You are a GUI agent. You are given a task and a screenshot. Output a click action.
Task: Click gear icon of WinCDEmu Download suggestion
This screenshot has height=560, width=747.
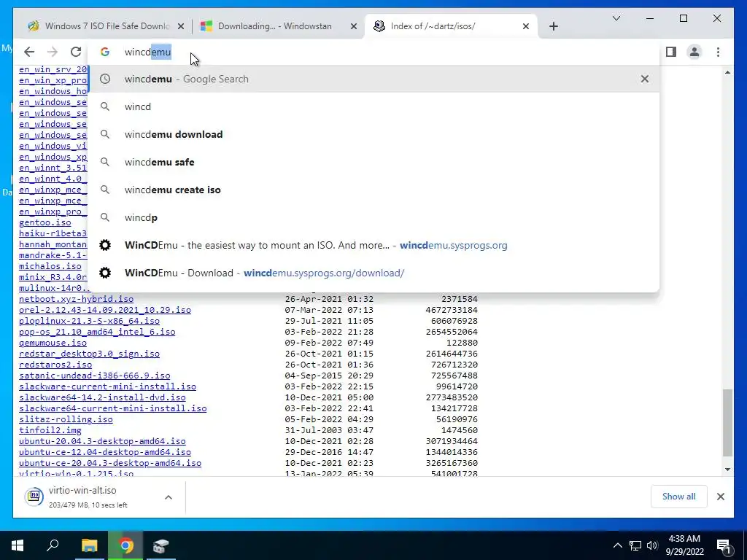click(x=105, y=273)
